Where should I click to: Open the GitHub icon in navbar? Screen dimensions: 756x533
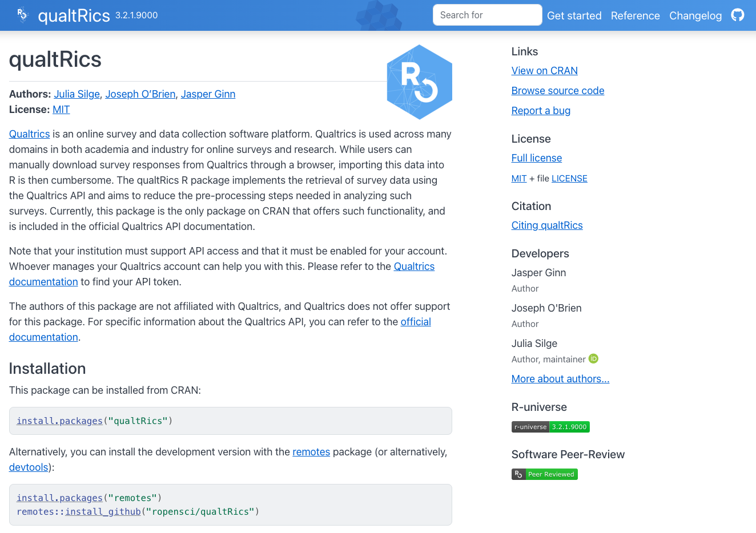[738, 15]
